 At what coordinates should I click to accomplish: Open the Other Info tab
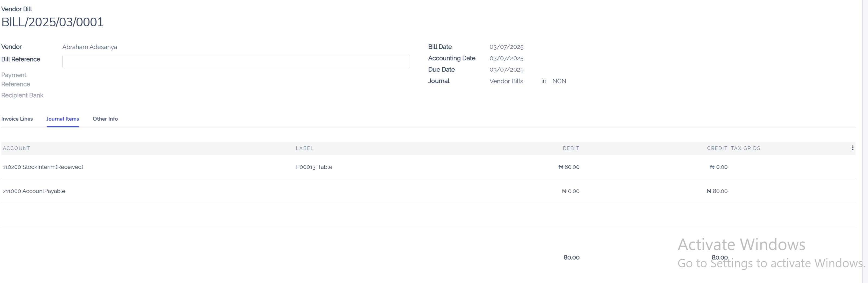coord(105,119)
